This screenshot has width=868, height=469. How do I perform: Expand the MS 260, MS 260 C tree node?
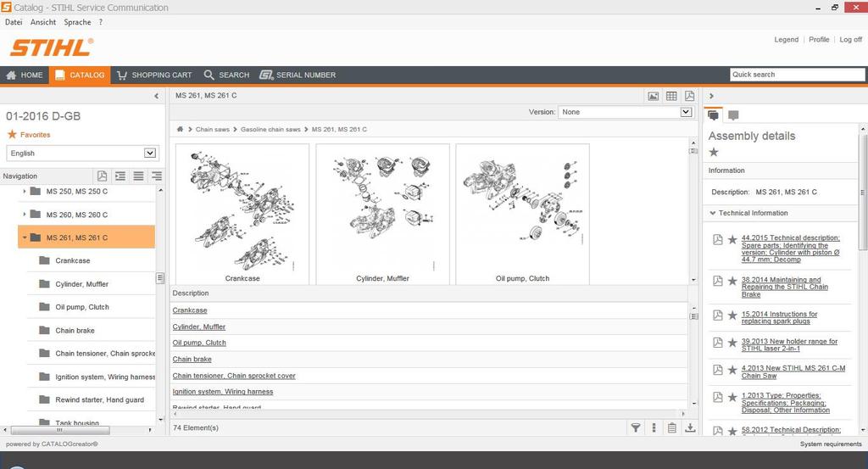tap(25, 215)
